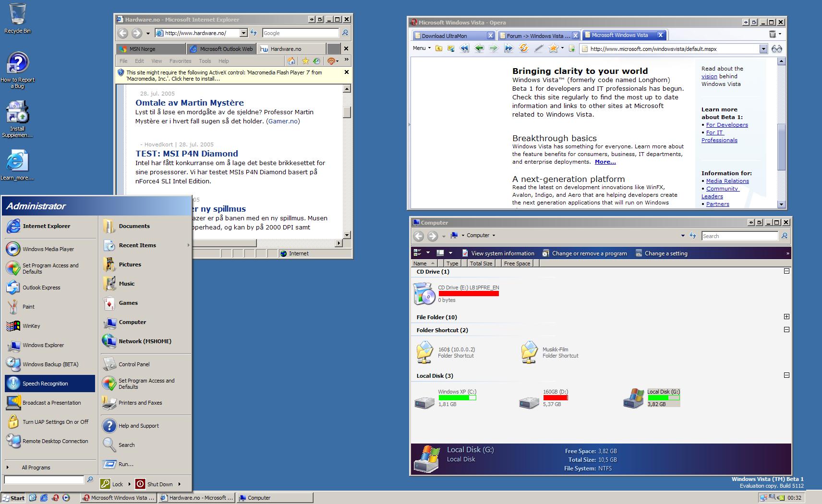Expand IE toolbar overflow chevron
The image size is (822, 504).
[x=346, y=60]
